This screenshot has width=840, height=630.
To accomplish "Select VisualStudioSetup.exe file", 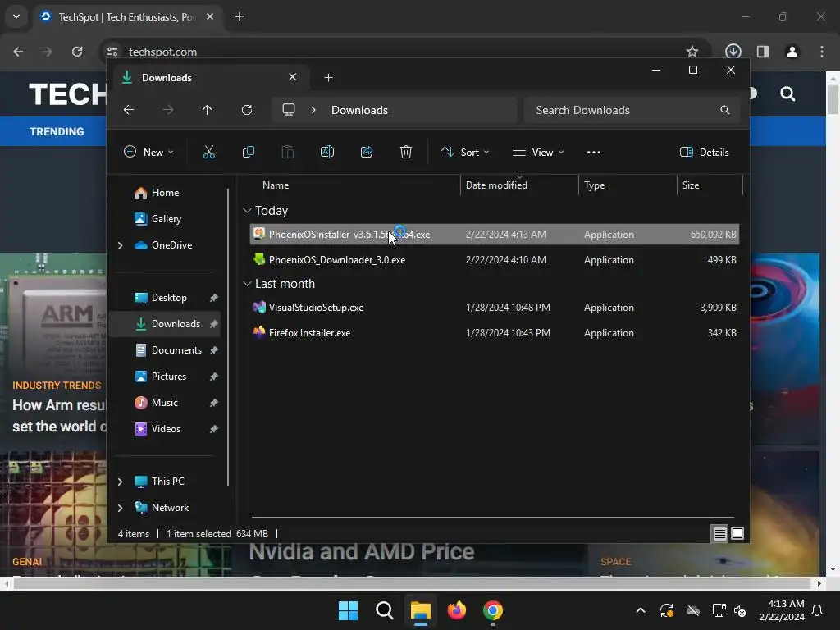I will pyautogui.click(x=494, y=308).
